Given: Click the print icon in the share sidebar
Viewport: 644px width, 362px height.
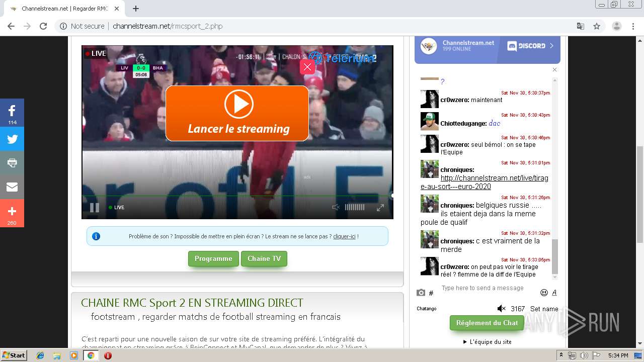Looking at the screenshot, I should [x=12, y=163].
